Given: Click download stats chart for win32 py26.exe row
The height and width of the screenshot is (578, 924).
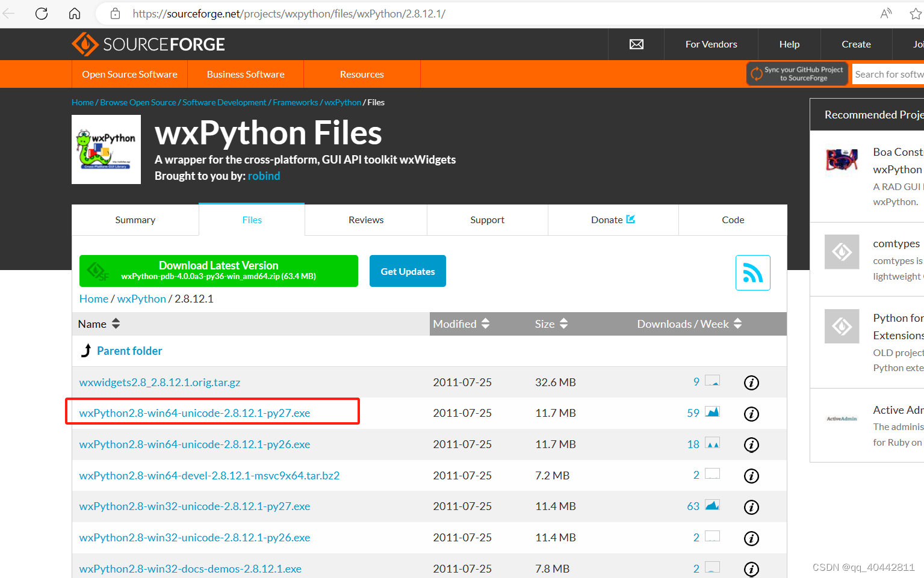Looking at the screenshot, I should (x=712, y=536).
